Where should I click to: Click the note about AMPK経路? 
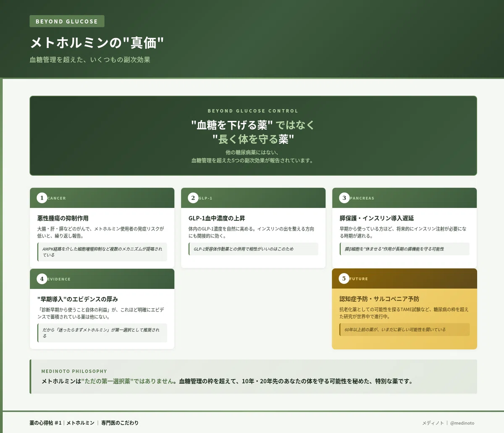tap(102, 252)
